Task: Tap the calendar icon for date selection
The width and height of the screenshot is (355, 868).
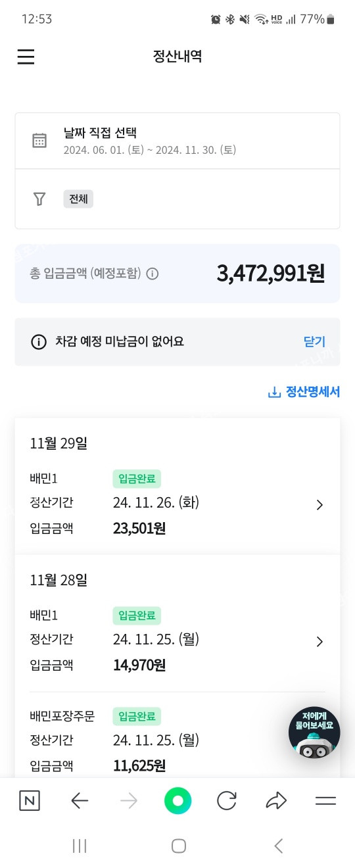Action: point(39,141)
